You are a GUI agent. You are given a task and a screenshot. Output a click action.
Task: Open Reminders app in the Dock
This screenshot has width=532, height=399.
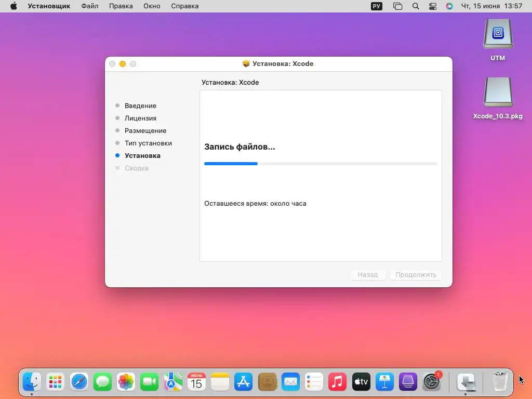point(314,382)
